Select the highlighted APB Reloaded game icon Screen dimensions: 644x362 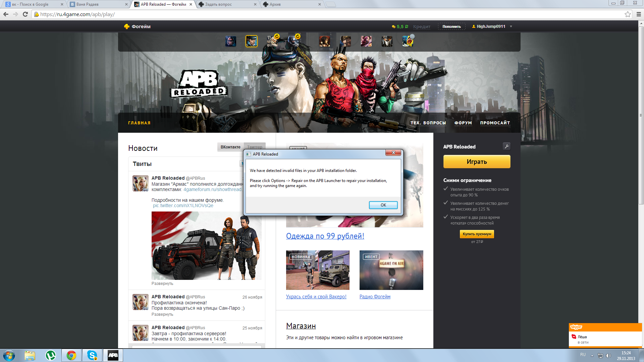coord(251,41)
